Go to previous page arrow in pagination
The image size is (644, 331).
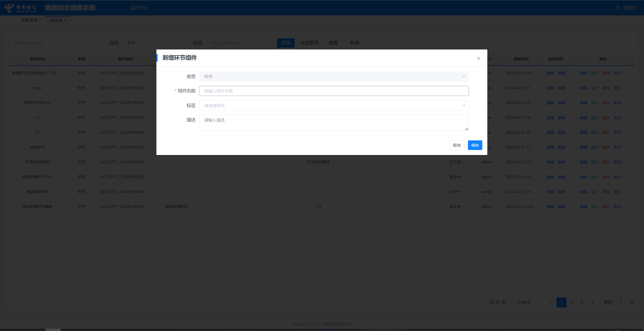[x=551, y=302]
